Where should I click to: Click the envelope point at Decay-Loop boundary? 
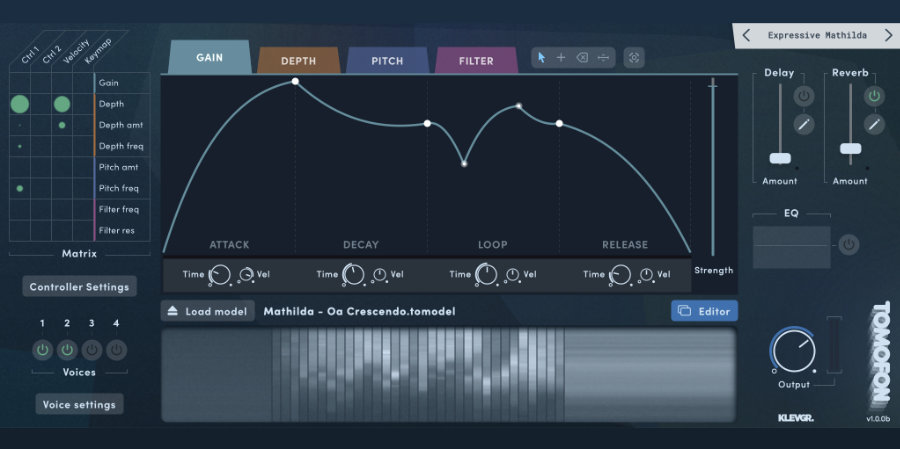tap(427, 123)
